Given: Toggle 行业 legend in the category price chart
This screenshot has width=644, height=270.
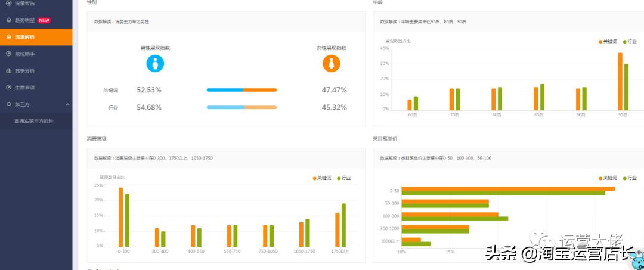Looking at the screenshot, I should click(630, 178).
